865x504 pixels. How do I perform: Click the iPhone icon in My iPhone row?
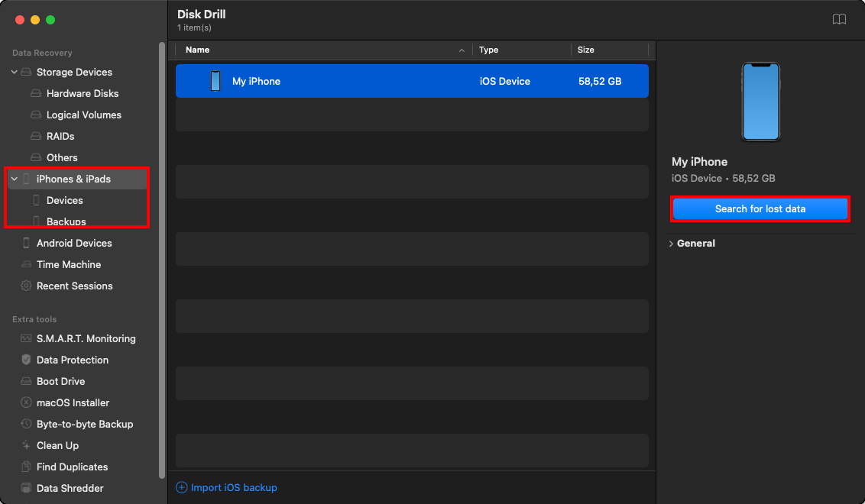pyautogui.click(x=215, y=81)
